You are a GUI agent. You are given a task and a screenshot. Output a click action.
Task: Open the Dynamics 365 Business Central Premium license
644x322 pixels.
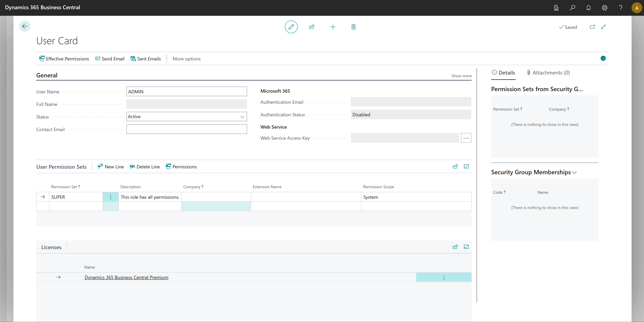(126, 277)
